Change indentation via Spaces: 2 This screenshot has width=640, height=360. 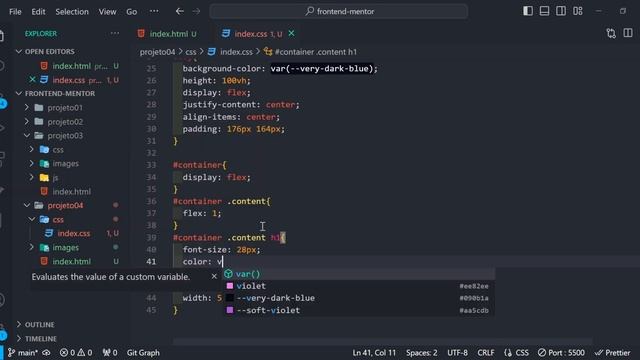pos(421,353)
